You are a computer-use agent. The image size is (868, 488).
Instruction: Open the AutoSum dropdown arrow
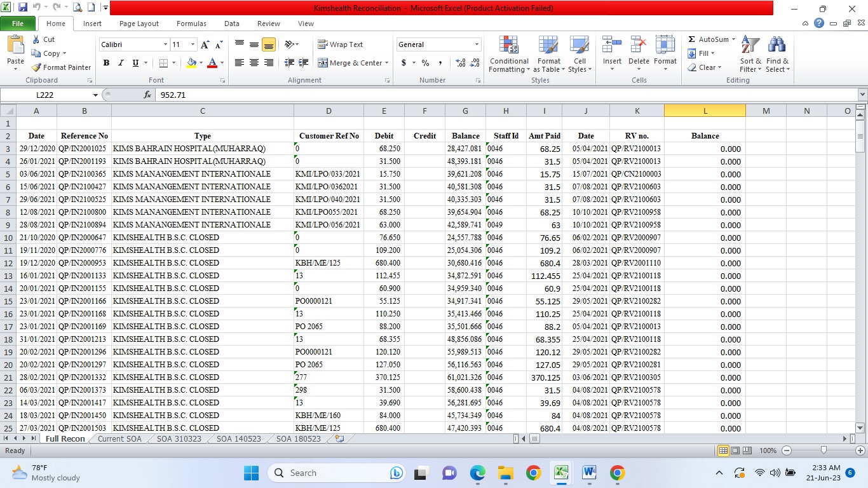pos(733,39)
